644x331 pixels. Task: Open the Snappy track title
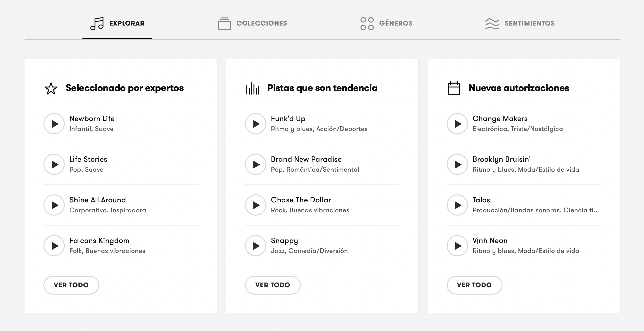point(284,241)
